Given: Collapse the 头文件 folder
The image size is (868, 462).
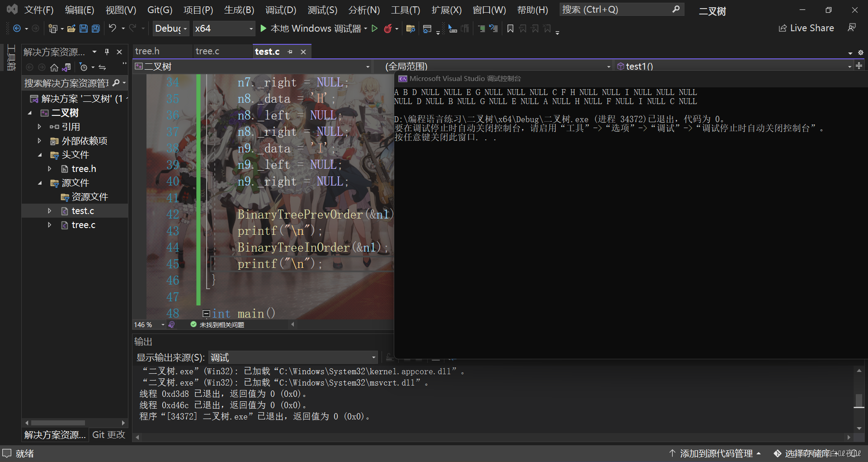Looking at the screenshot, I should pos(39,155).
